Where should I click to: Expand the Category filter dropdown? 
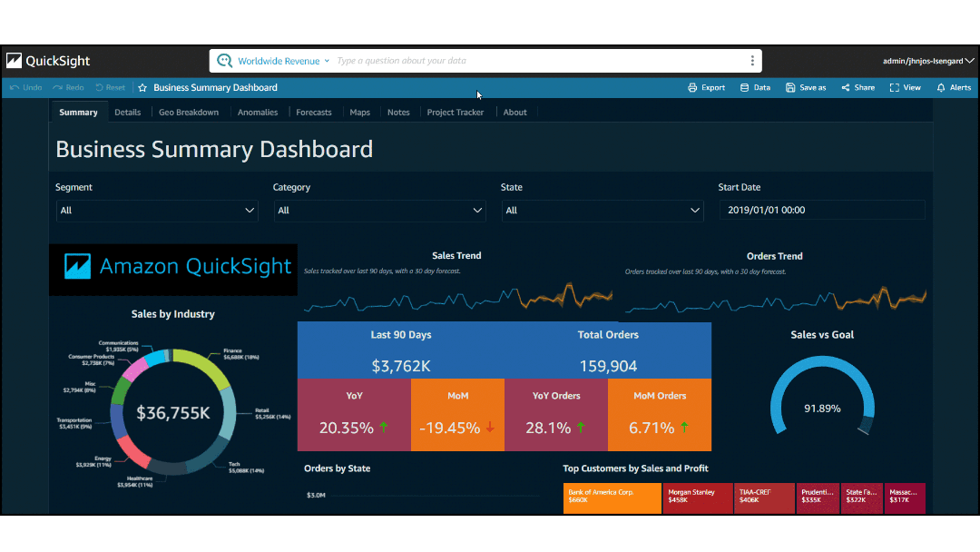tap(379, 211)
